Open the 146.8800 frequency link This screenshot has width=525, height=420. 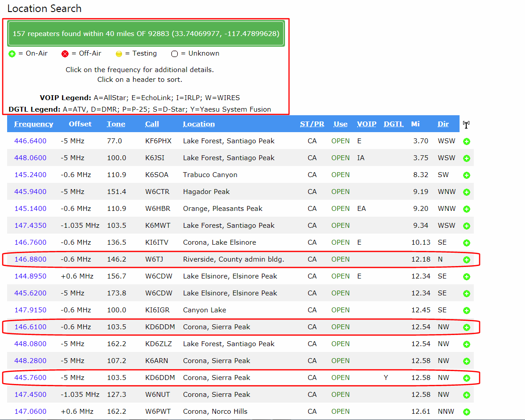click(30, 259)
